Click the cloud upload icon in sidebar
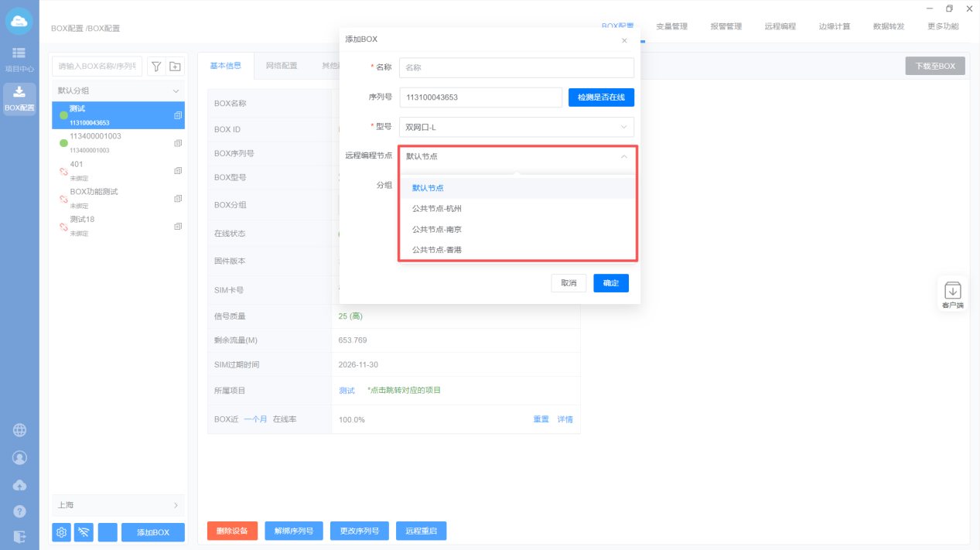Image resolution: width=980 pixels, height=550 pixels. pos(19,485)
